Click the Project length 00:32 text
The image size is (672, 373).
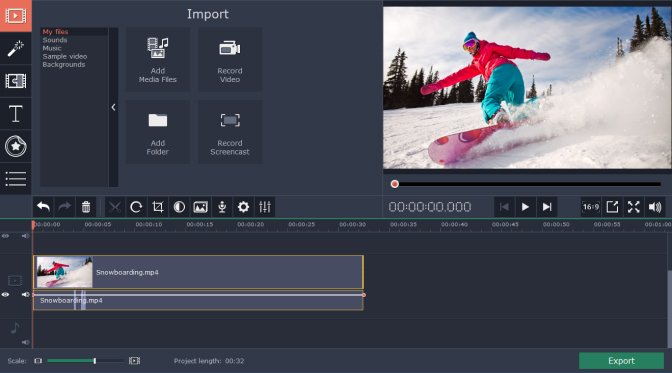[209, 361]
